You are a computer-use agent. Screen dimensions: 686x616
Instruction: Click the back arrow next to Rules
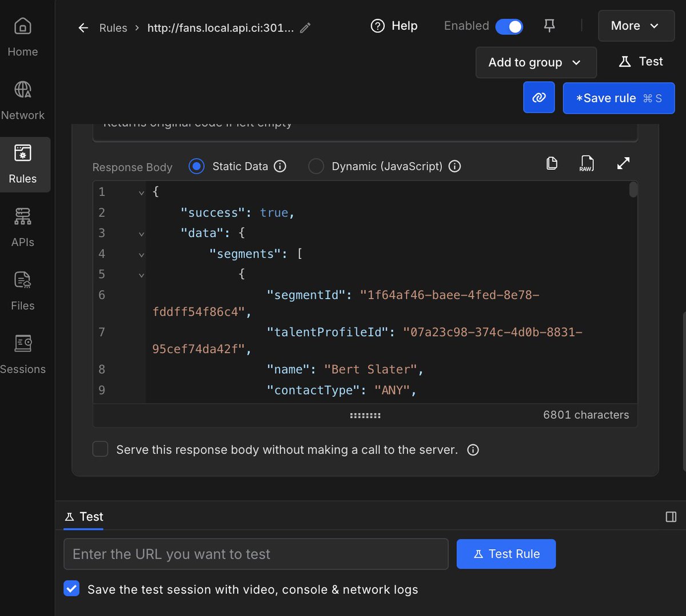[x=83, y=27]
